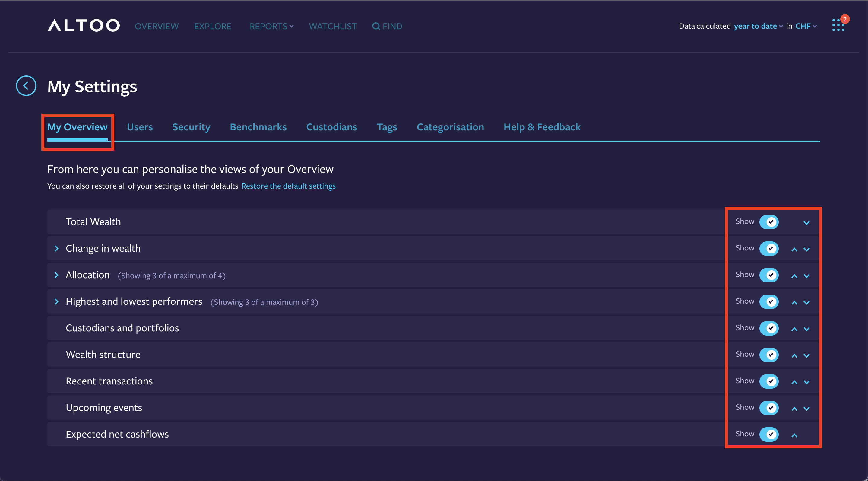Expand Highest and lowest performers details
The image size is (868, 481).
coord(56,301)
